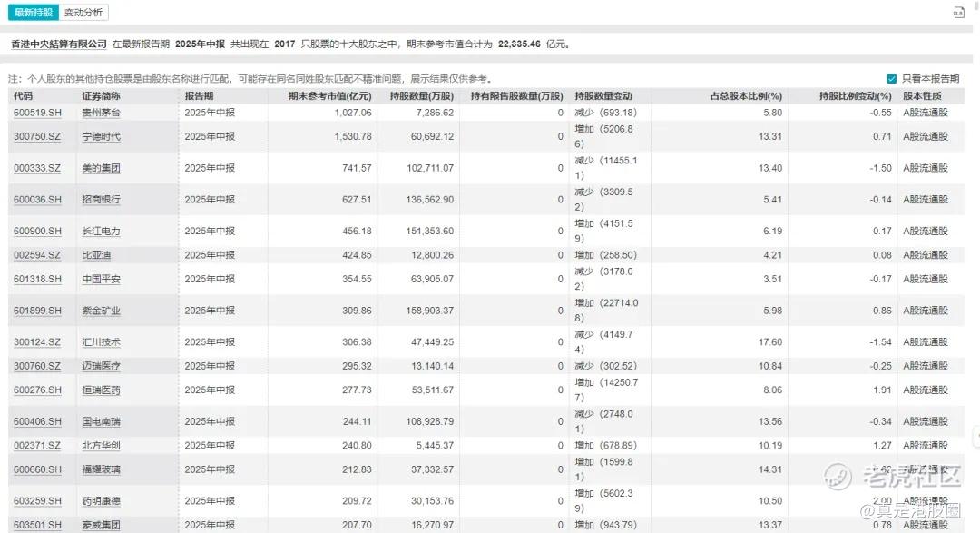Open 迈瑞医疗 stock link
The width and height of the screenshot is (980, 533).
pyautogui.click(x=102, y=366)
